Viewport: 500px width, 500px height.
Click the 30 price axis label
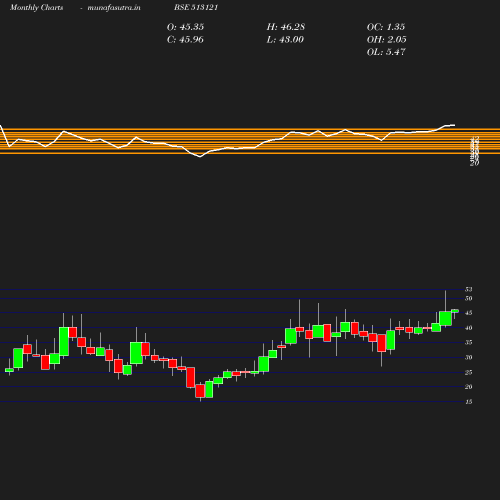pyautogui.click(x=469, y=358)
